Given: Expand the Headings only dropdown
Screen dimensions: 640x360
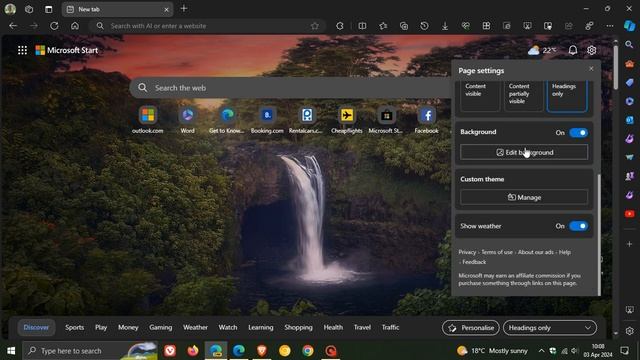Looking at the screenshot, I should click(x=550, y=328).
